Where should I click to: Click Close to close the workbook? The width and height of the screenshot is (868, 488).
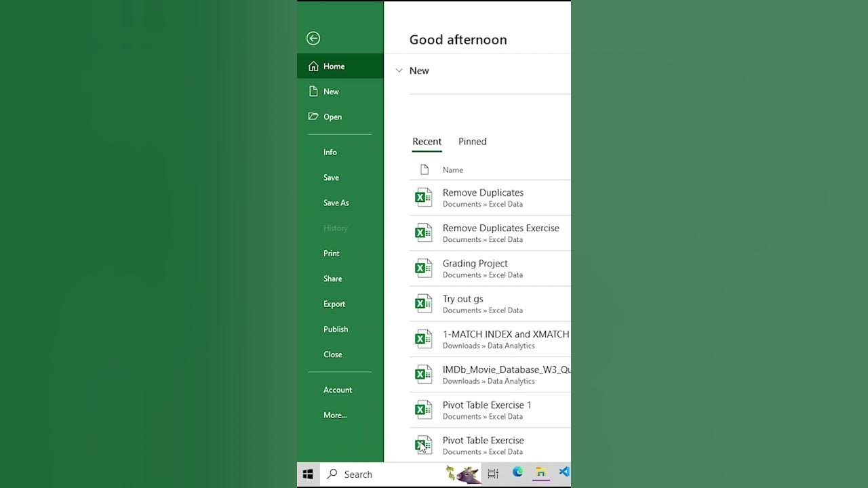point(333,354)
